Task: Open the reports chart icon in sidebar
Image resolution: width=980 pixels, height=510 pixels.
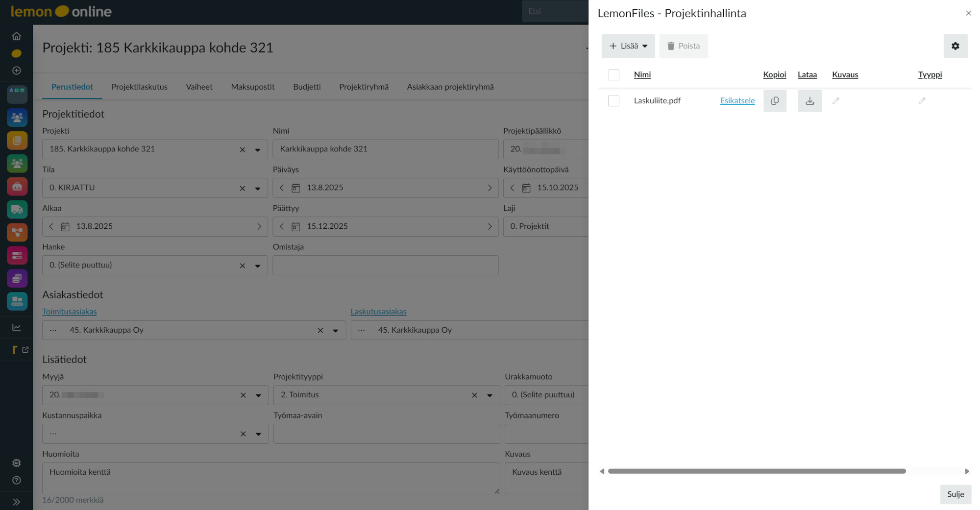Action: click(x=17, y=327)
